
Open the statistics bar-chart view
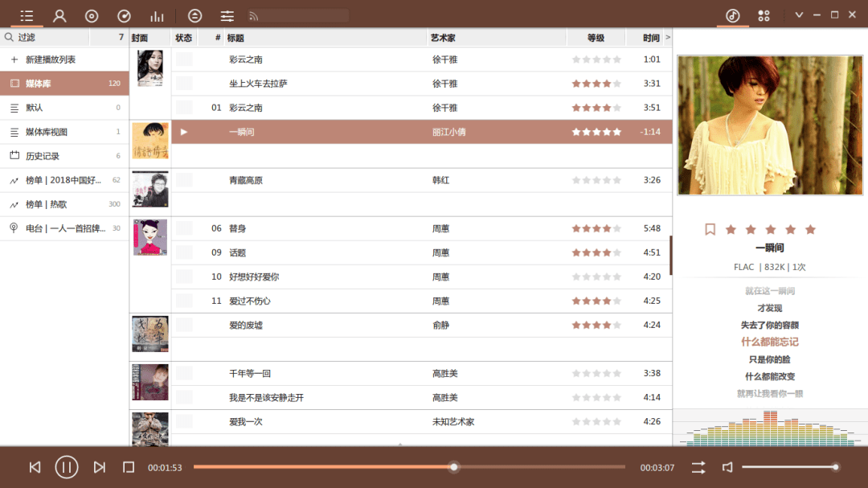[x=157, y=14]
